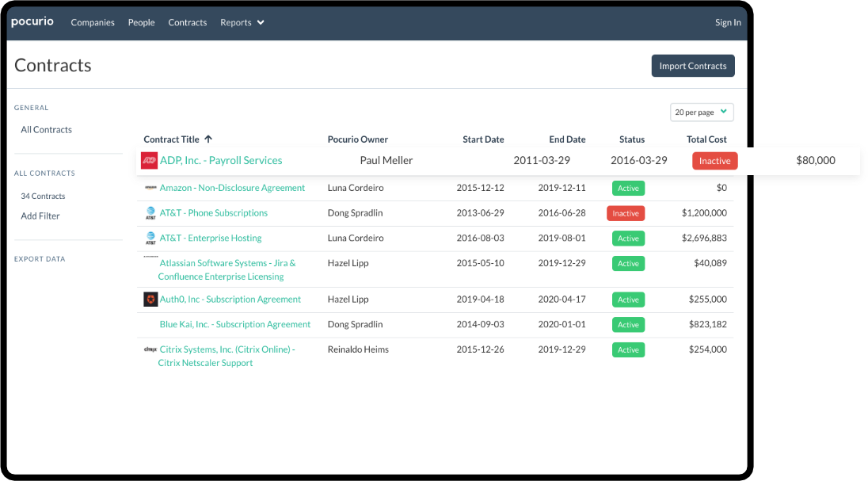Click end date 2019-08-01
The width and height of the screenshot is (868, 481).
[x=562, y=238]
